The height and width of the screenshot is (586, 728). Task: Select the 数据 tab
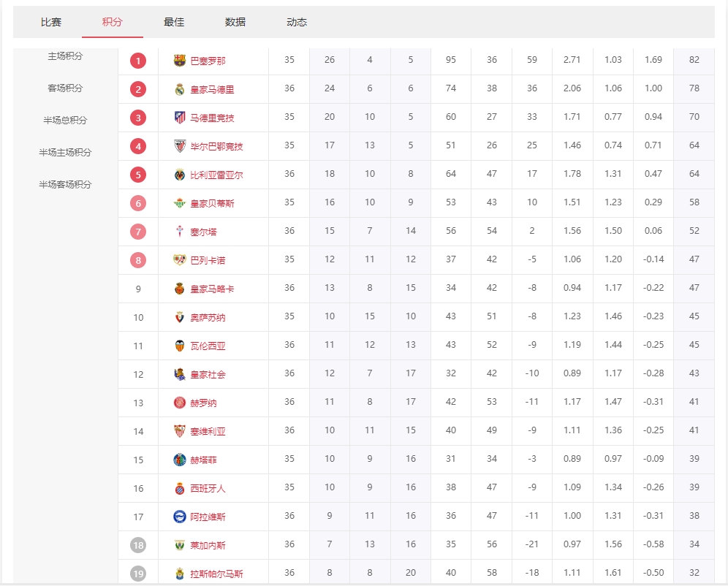(235, 22)
